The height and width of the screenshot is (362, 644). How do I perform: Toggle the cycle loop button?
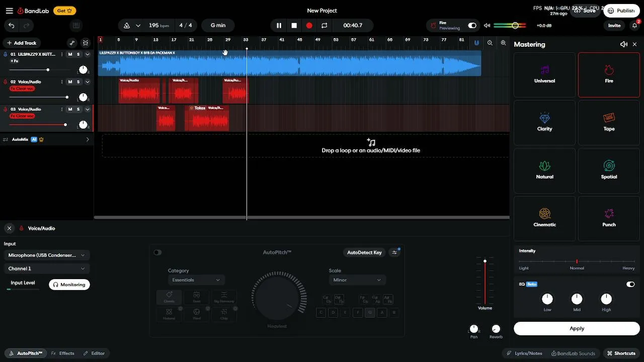point(325,26)
